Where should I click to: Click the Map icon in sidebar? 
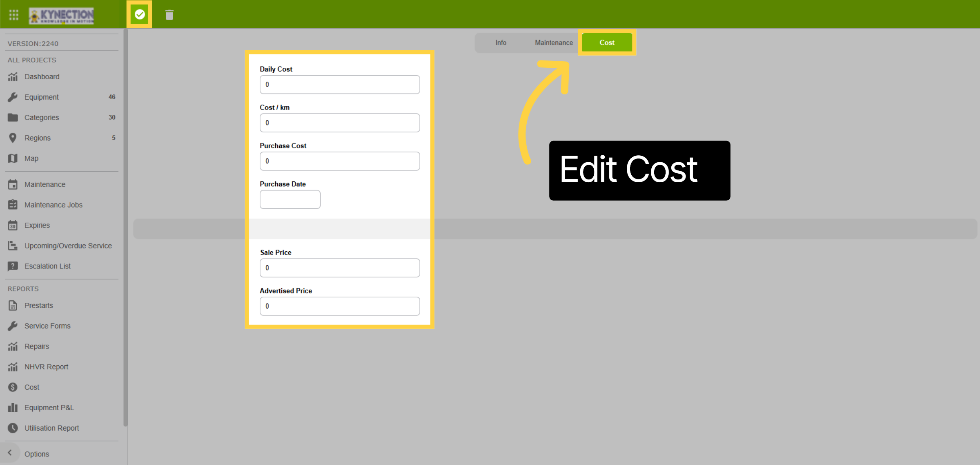(x=13, y=159)
